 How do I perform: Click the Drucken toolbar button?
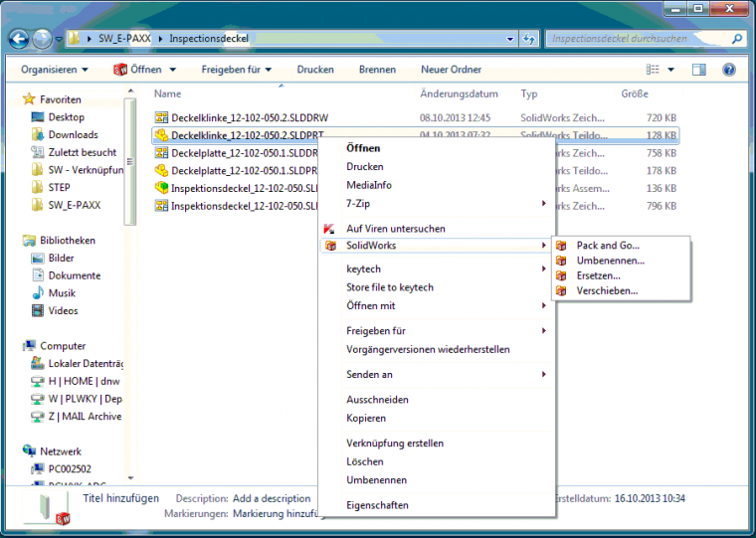[315, 70]
